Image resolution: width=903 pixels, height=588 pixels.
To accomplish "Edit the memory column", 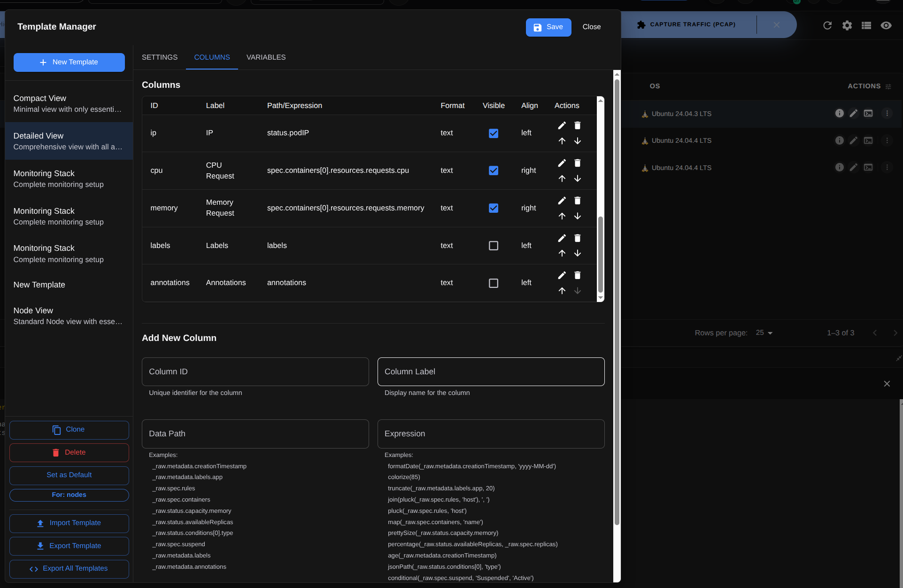I will 562,201.
